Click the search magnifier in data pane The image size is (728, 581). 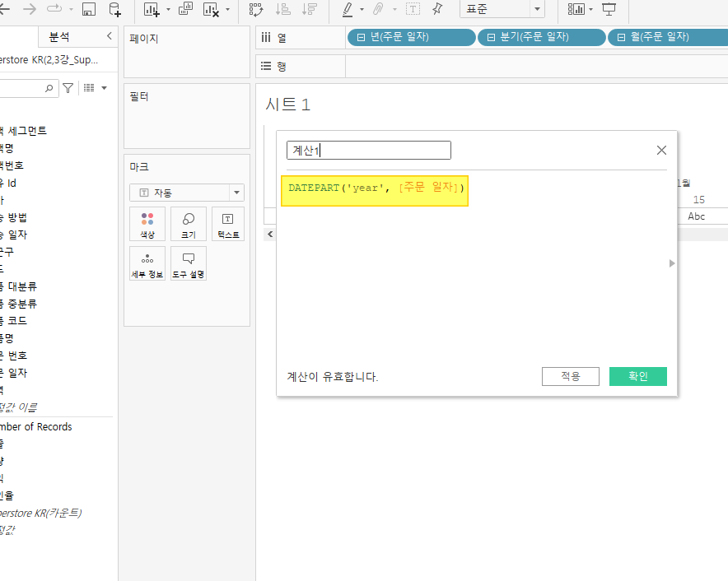pos(49,88)
